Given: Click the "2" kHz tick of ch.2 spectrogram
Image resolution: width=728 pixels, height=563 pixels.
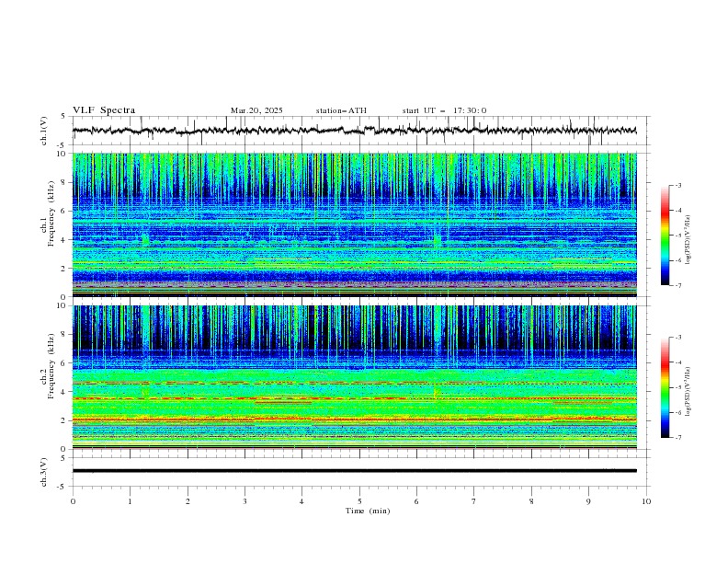Looking at the screenshot, I should click(x=65, y=420).
